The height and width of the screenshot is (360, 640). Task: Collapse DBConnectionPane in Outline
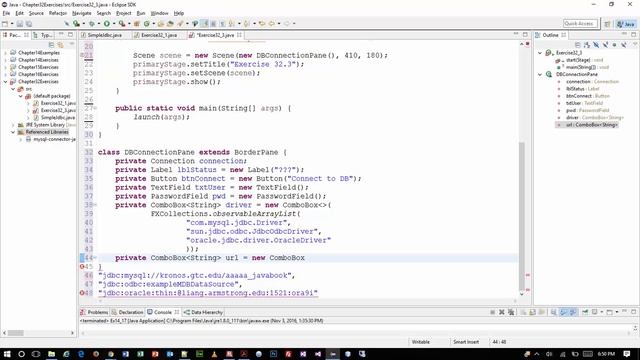point(540,74)
